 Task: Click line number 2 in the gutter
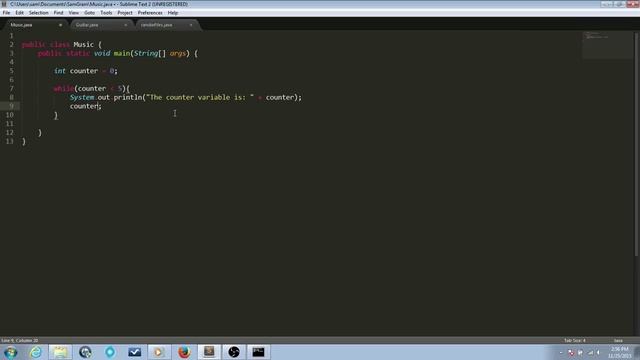pos(11,44)
